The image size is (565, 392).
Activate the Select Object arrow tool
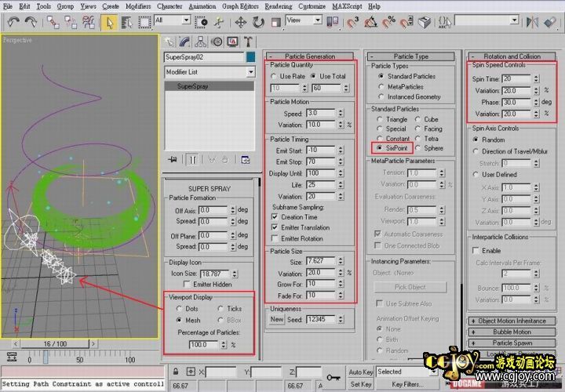[109, 22]
